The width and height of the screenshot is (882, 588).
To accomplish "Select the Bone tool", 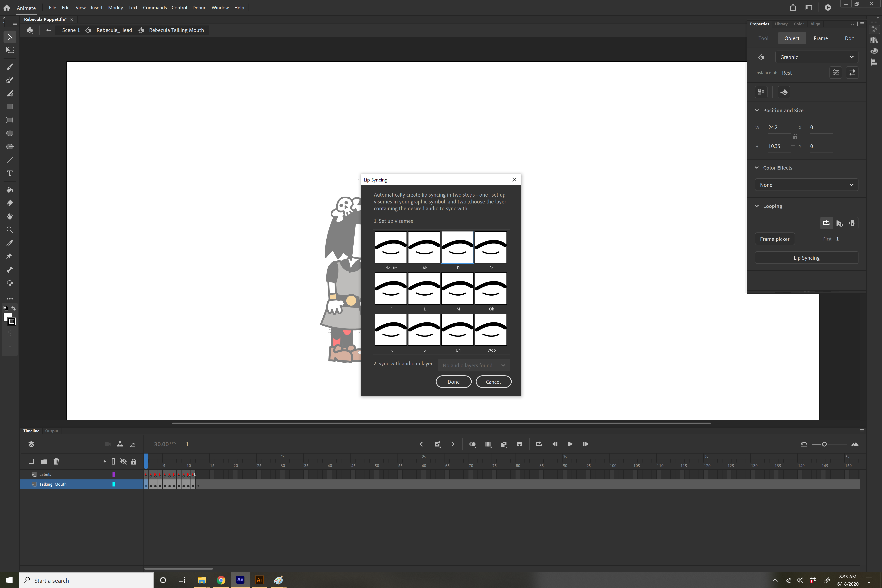I will [x=10, y=270].
